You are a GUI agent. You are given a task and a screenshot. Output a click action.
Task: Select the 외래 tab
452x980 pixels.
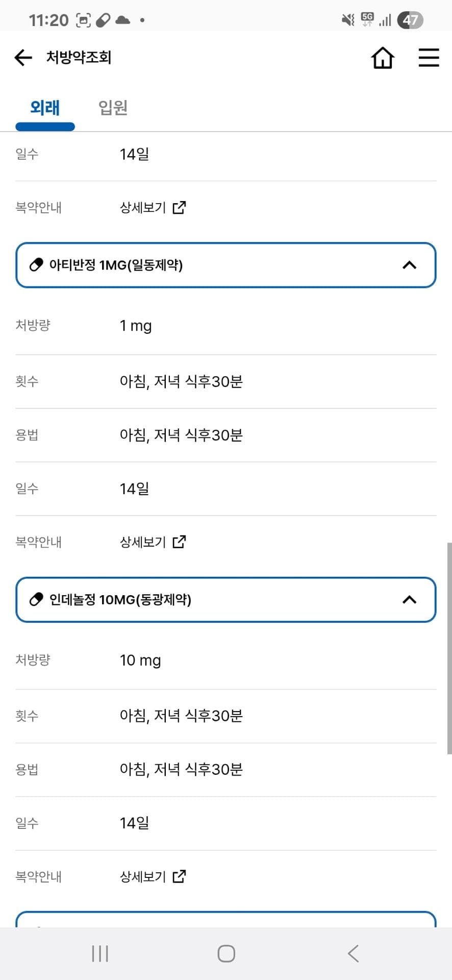[x=45, y=108]
